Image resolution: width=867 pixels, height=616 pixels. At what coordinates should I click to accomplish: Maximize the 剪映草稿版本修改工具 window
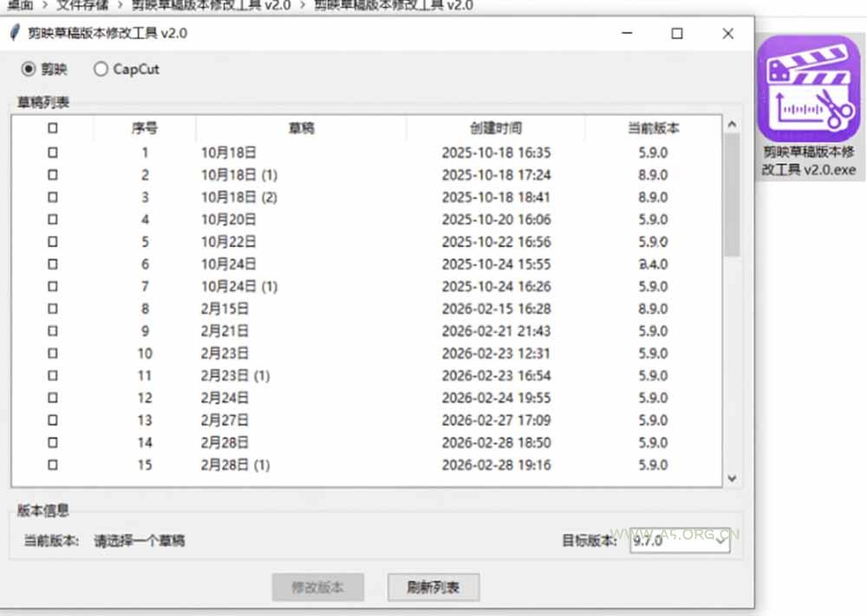(677, 33)
